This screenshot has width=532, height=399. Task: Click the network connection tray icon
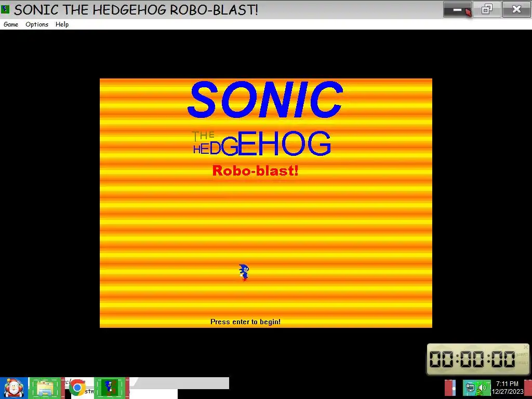[x=470, y=388]
